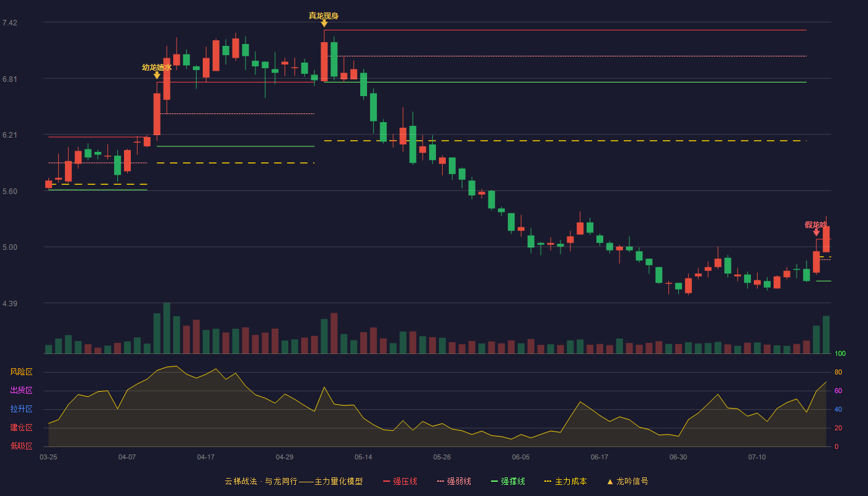Click the 05-26 date axis label
Viewport: 868px width, 496px height.
pos(442,457)
